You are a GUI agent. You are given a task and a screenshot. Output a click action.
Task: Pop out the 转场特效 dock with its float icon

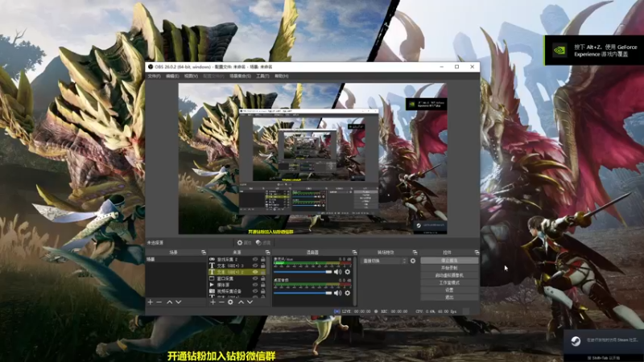click(x=415, y=253)
